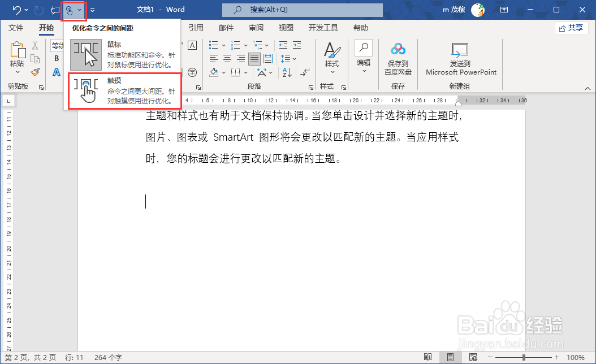
Task: Click the 共享 (Share) button
Action: coord(571,28)
